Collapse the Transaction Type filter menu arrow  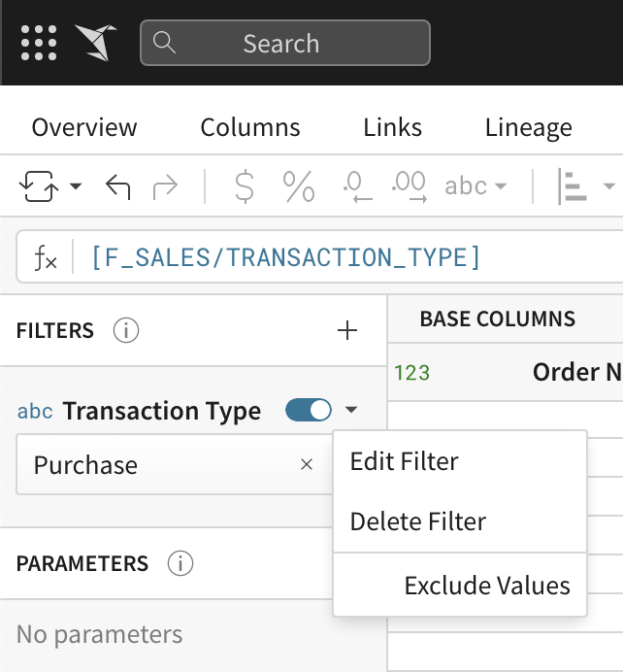[351, 410]
